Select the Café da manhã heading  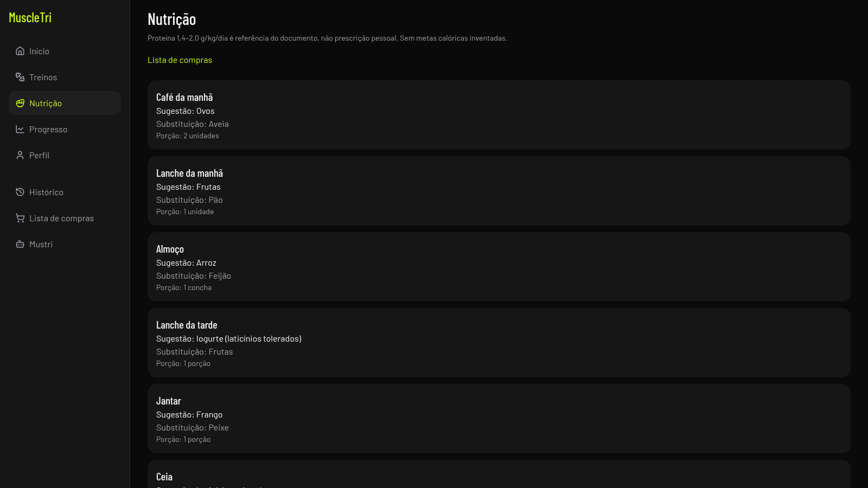(184, 97)
